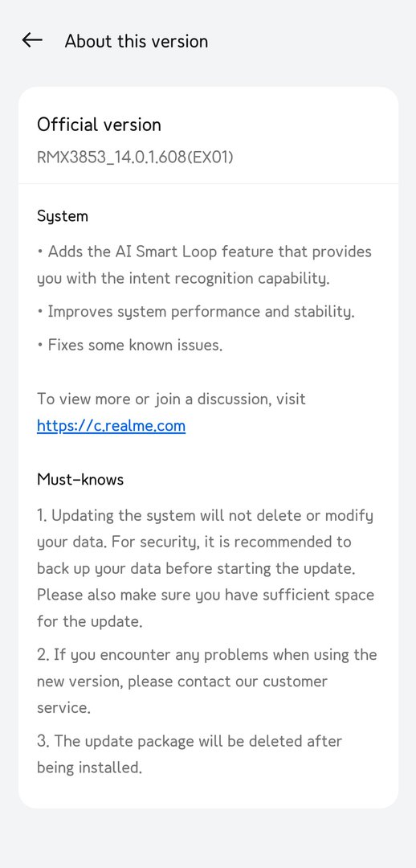Tap the first must-know about updating the system
This screenshot has width=416, height=868.
(x=206, y=568)
